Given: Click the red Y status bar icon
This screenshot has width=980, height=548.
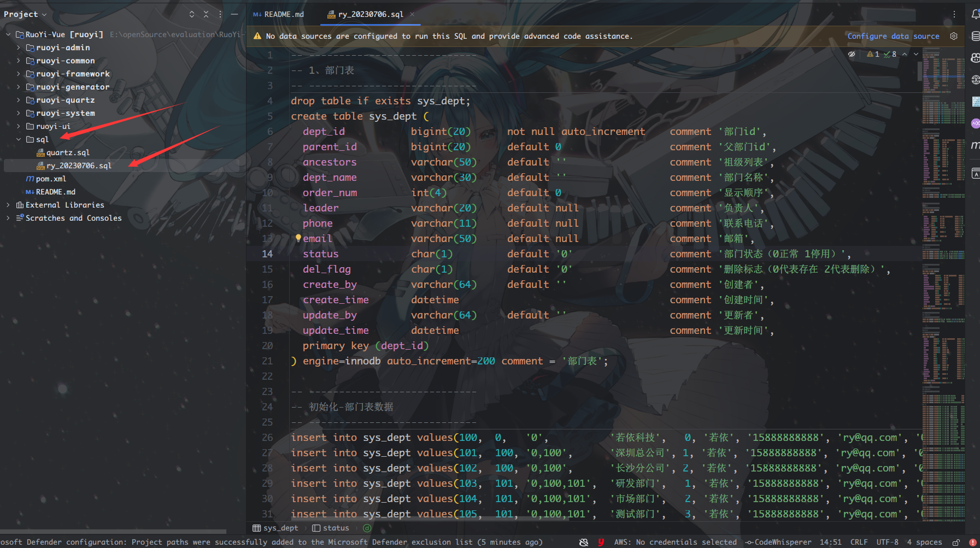Looking at the screenshot, I should click(x=601, y=542).
